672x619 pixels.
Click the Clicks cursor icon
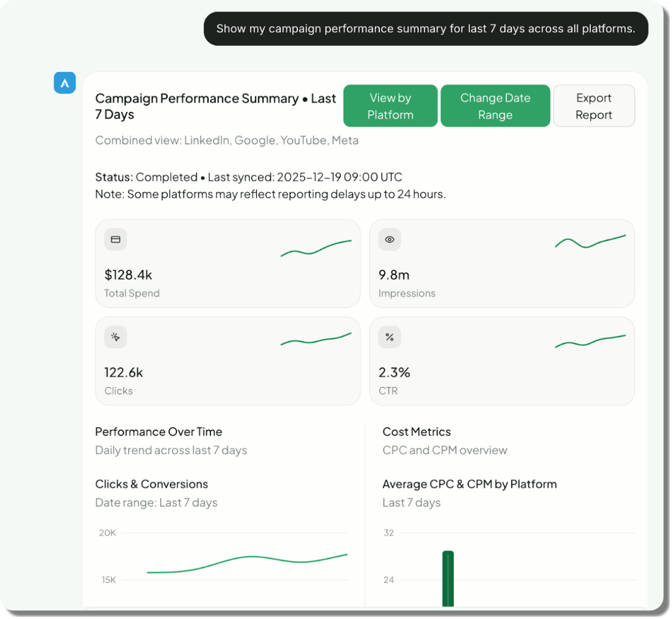(x=115, y=337)
